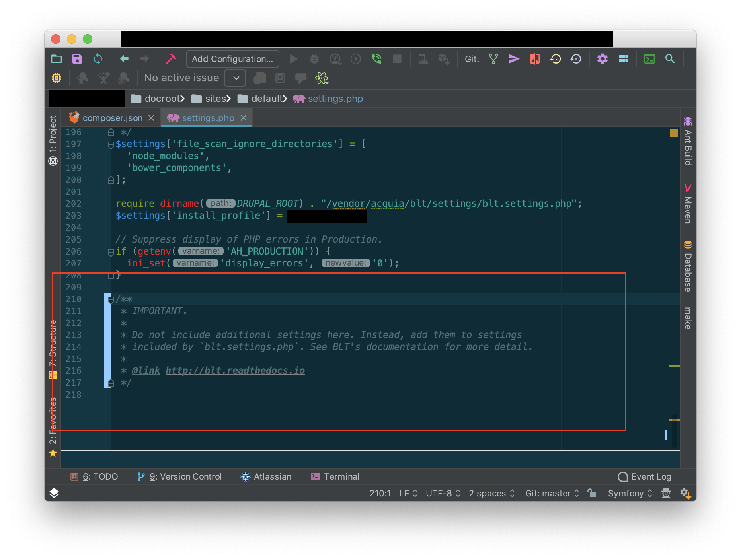Open the Structure tool window
The width and height of the screenshot is (741, 560).
point(53,349)
